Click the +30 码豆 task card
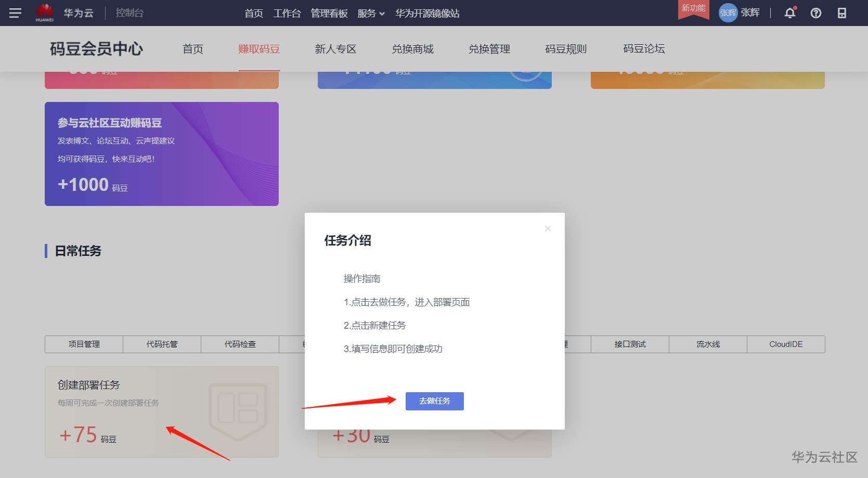The image size is (868, 478). (435, 443)
